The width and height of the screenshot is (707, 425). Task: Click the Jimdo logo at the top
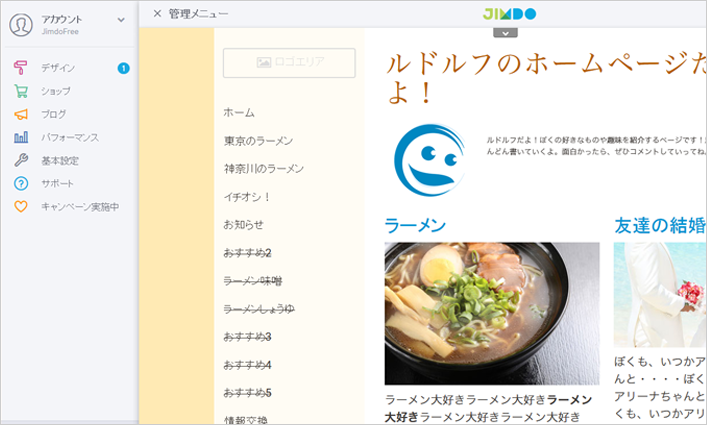509,14
